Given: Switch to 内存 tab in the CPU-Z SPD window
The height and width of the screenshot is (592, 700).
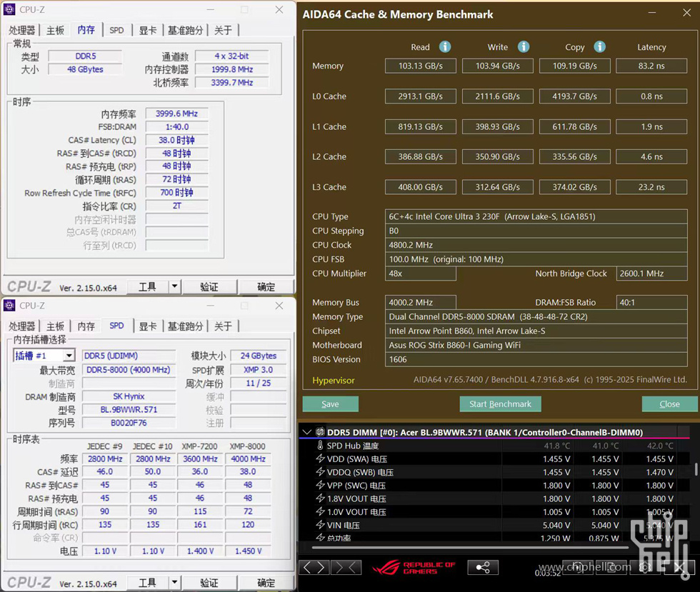Looking at the screenshot, I should pos(86,326).
